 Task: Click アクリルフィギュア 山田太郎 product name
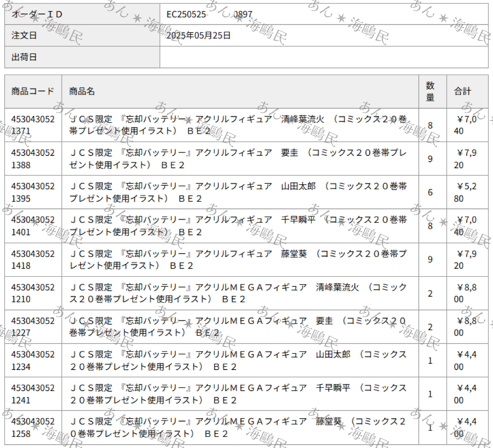point(238,192)
